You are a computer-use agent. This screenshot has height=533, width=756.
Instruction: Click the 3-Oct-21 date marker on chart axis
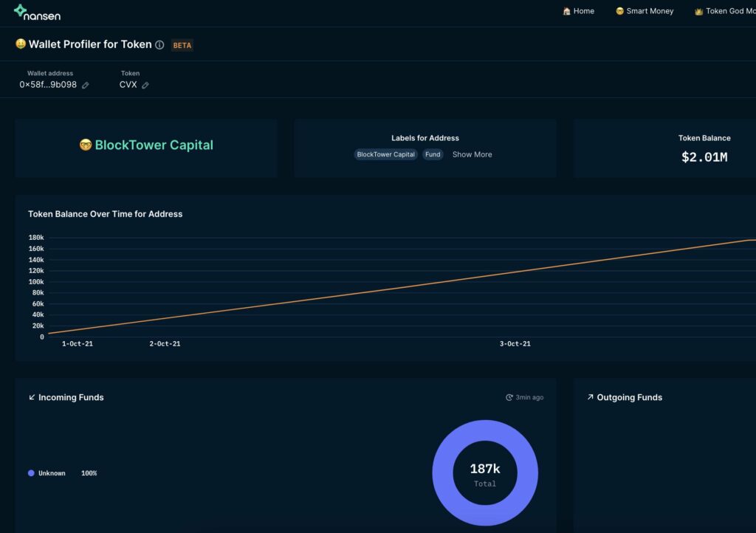(x=515, y=344)
